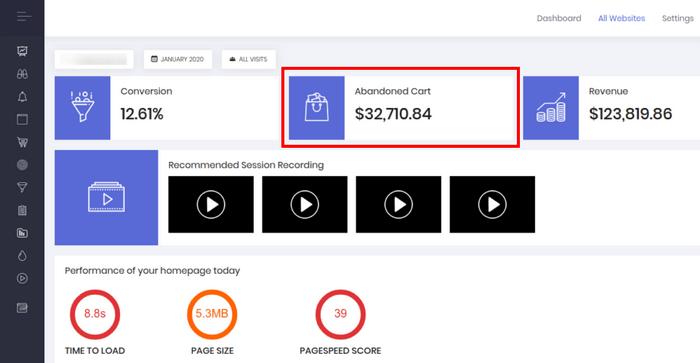Screen dimensions: 700x363
Task: Play the second recommended session recording
Action: 304,204
